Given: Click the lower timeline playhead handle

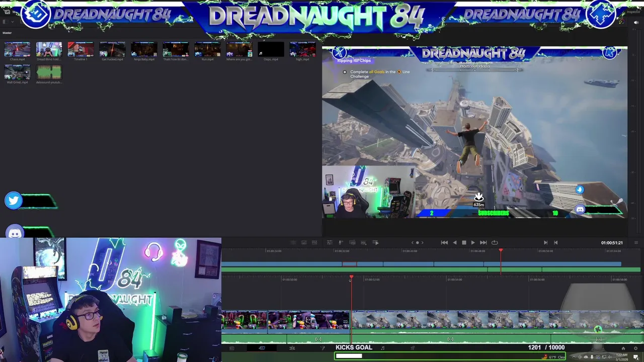Looking at the screenshot, I should [351, 277].
